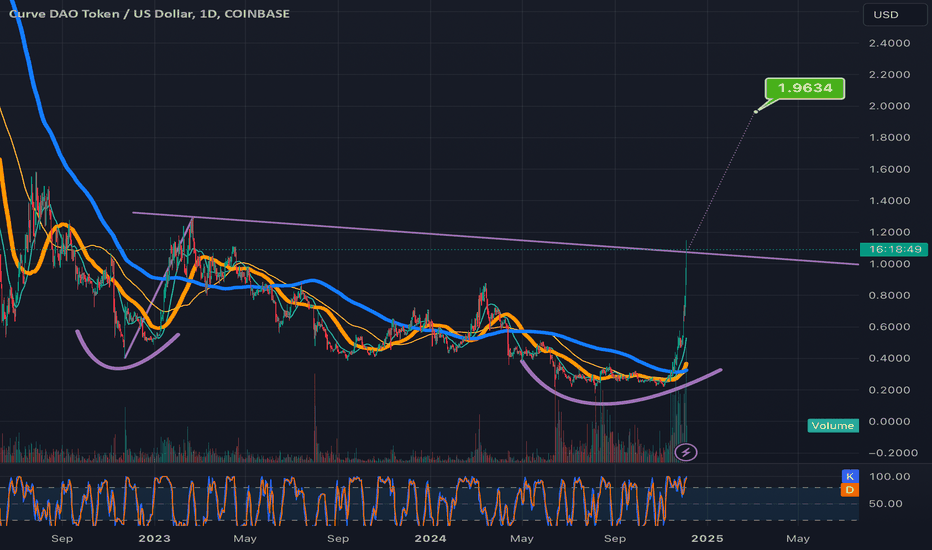
Task: Click the 2023 time axis label
Action: 154,539
